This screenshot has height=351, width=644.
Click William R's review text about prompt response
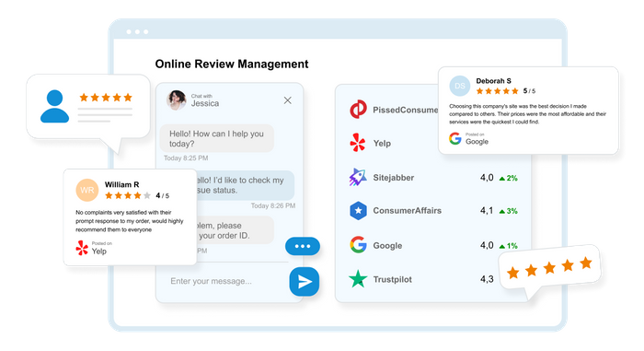130,221
